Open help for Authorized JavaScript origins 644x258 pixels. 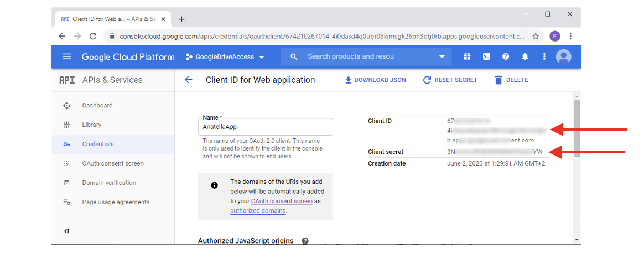pos(305,241)
